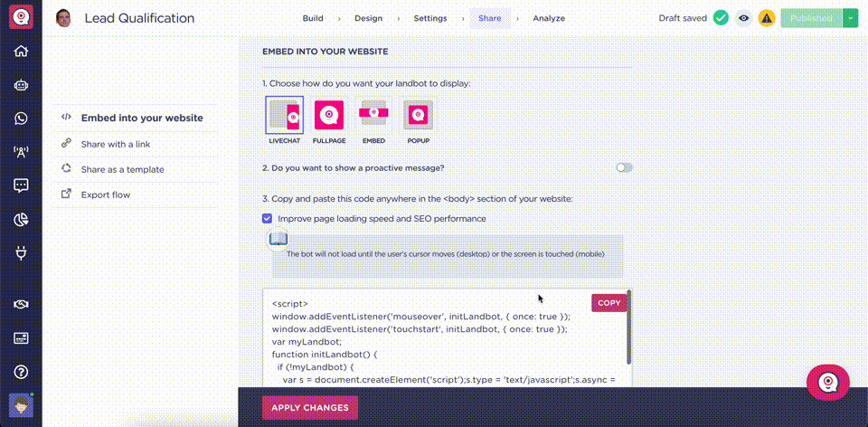Open the analytics pie chart icon
This screenshot has height=427, width=868.
pyautogui.click(x=21, y=219)
